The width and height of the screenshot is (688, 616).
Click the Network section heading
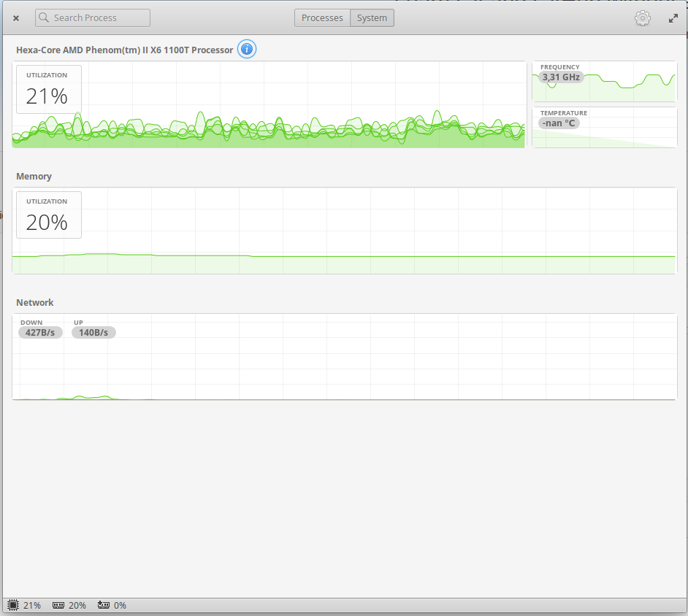pyautogui.click(x=34, y=302)
